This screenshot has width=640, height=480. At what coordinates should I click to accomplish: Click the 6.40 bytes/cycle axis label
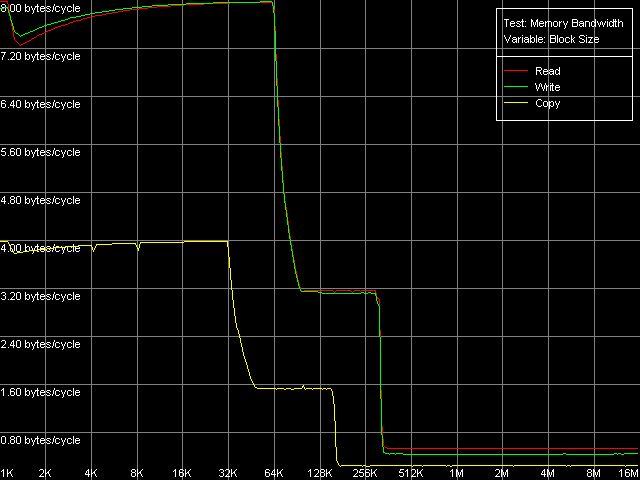[x=40, y=104]
